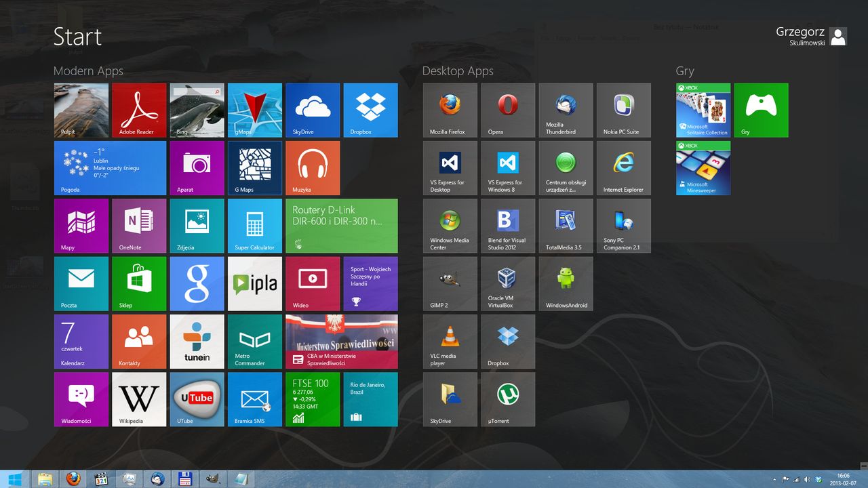
Task: Open the Bramka SMS tile
Action: [255, 399]
